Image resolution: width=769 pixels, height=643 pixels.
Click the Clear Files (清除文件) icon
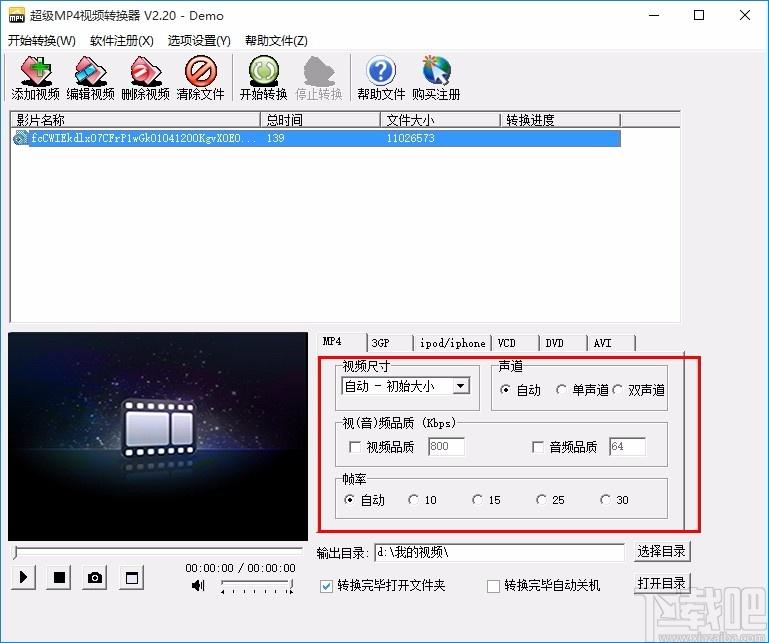tap(200, 78)
